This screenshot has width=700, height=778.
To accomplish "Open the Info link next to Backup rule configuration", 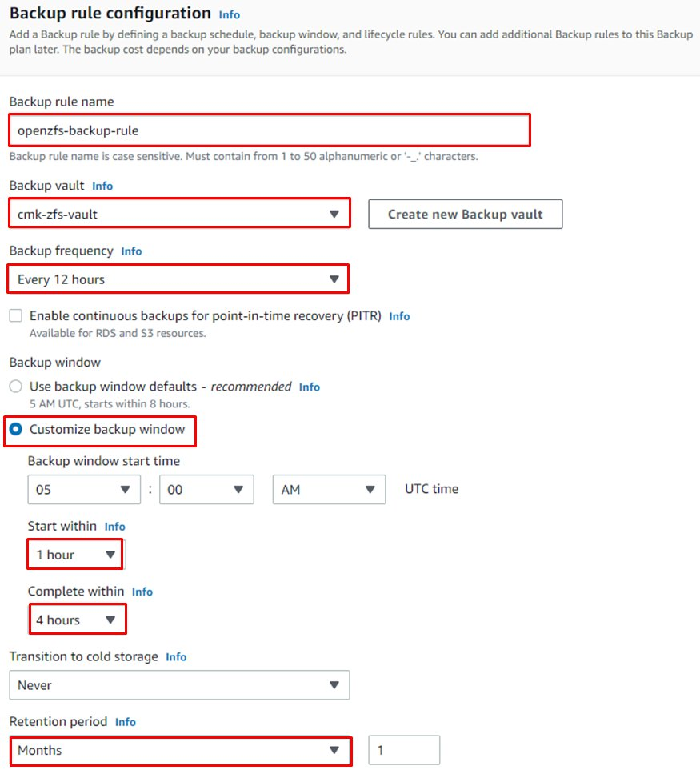I will click(229, 14).
